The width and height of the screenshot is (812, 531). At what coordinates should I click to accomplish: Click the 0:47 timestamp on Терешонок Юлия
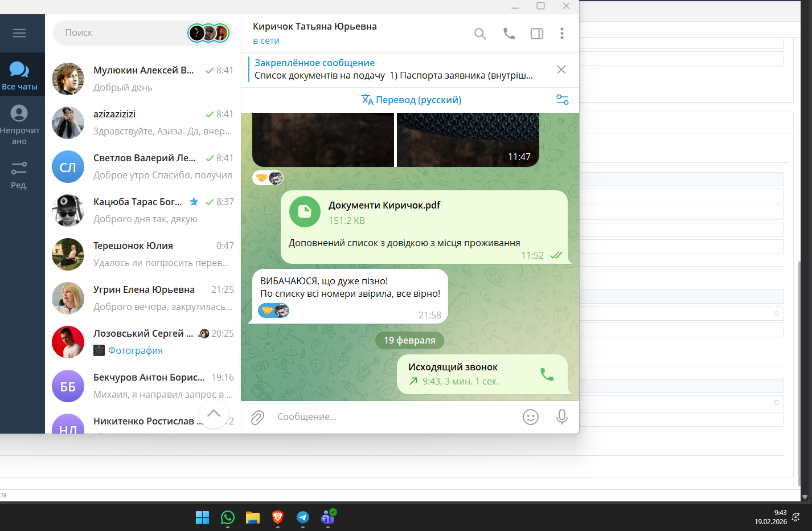(225, 246)
